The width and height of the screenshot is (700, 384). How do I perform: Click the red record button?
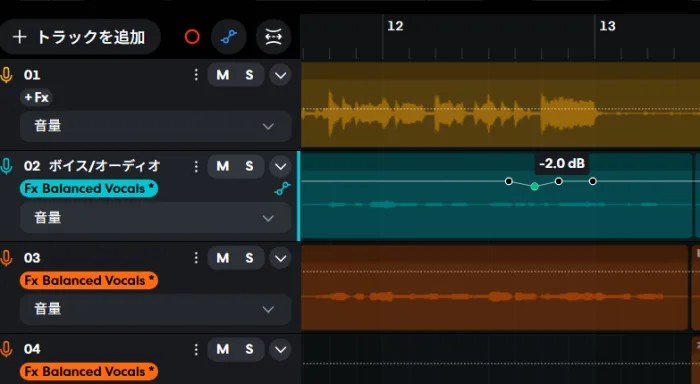tap(192, 37)
